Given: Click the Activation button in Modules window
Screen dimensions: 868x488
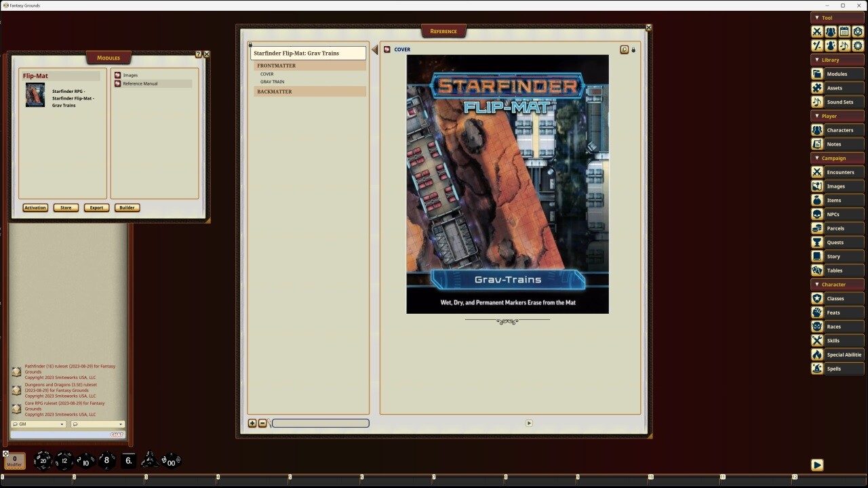Looking at the screenshot, I should 35,207.
